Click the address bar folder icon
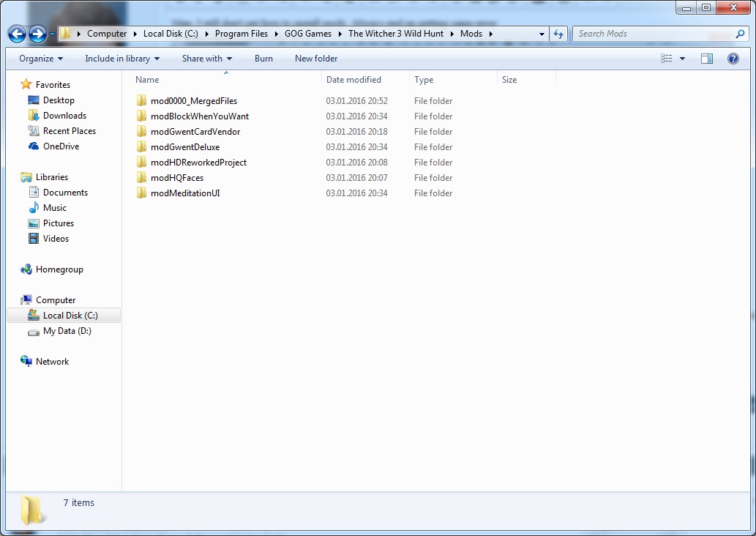756x536 pixels. pyautogui.click(x=66, y=34)
